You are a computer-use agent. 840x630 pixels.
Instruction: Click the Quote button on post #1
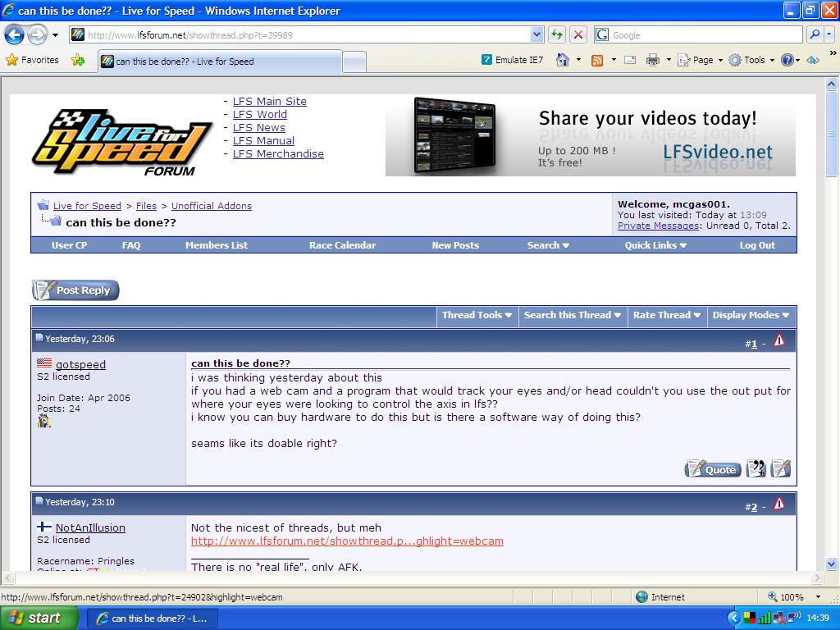[713, 469]
